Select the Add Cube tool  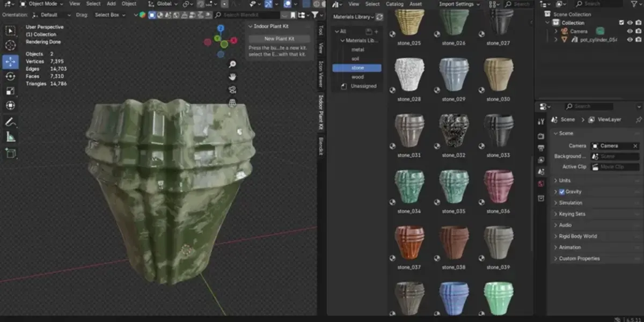[x=10, y=153]
